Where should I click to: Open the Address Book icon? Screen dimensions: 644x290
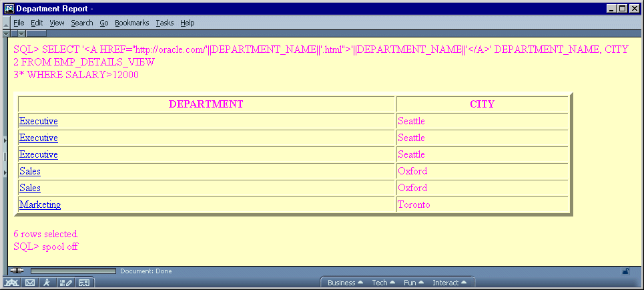[84, 283]
